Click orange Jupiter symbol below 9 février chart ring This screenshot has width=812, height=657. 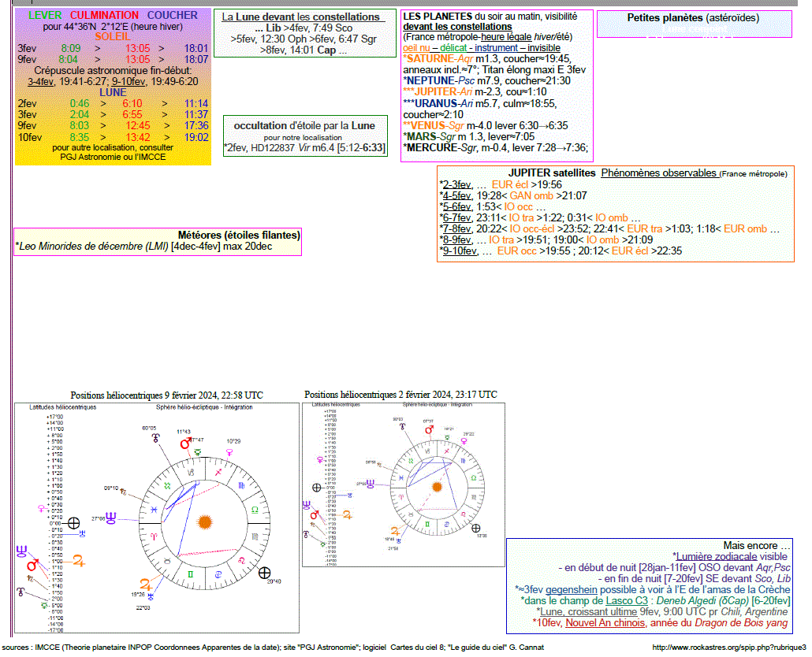(x=146, y=585)
